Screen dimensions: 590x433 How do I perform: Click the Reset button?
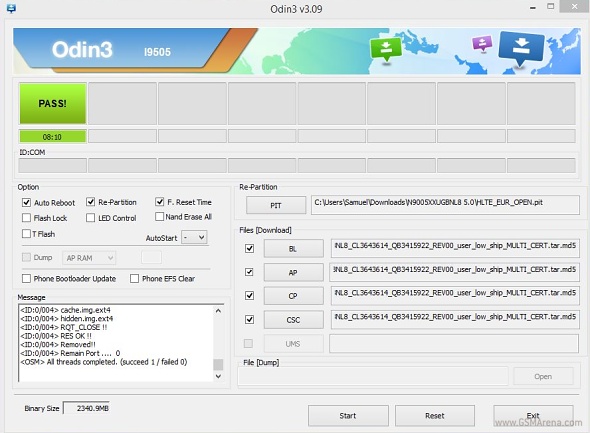coord(435,416)
